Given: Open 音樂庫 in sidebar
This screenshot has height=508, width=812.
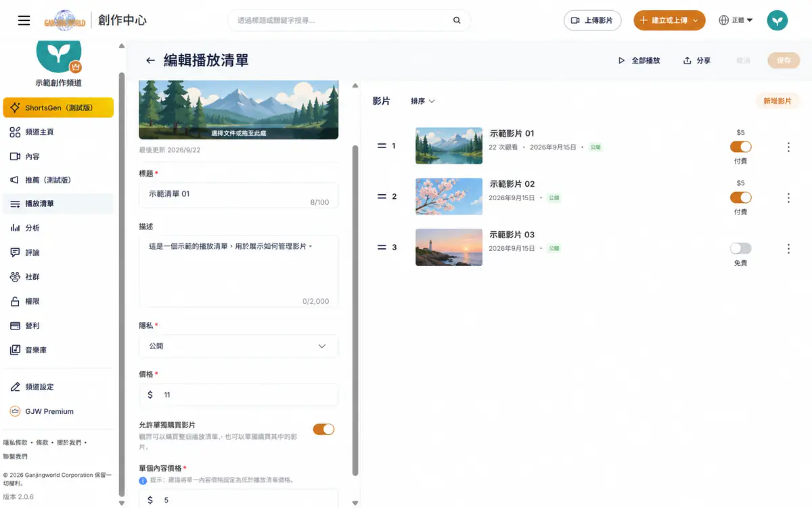Looking at the screenshot, I should point(58,350).
